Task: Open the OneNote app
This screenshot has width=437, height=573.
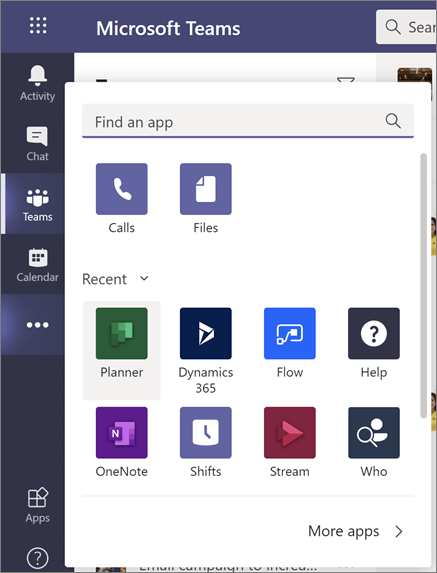Action: [122, 442]
